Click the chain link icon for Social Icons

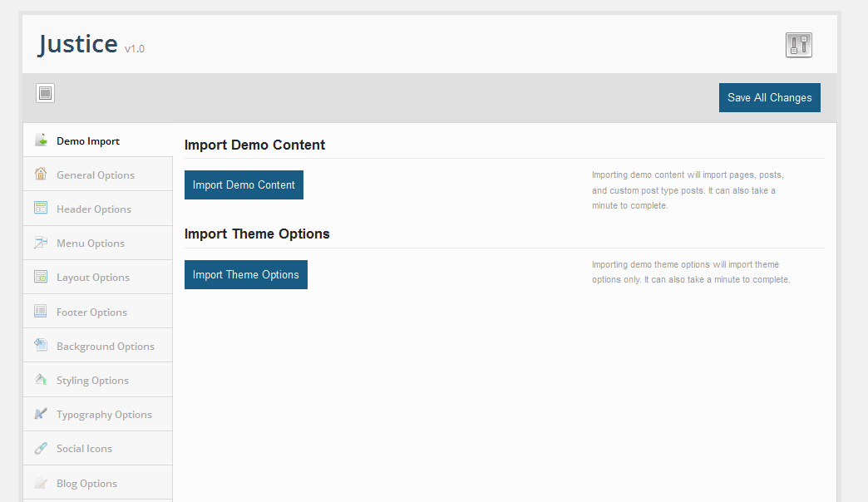click(x=41, y=449)
